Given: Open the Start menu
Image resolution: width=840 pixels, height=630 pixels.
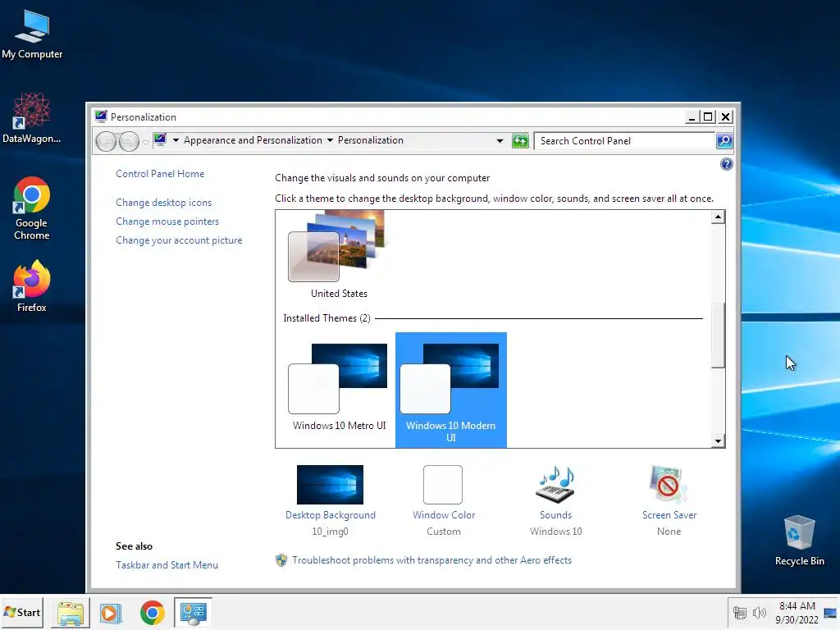Looking at the screenshot, I should click(x=22, y=612).
